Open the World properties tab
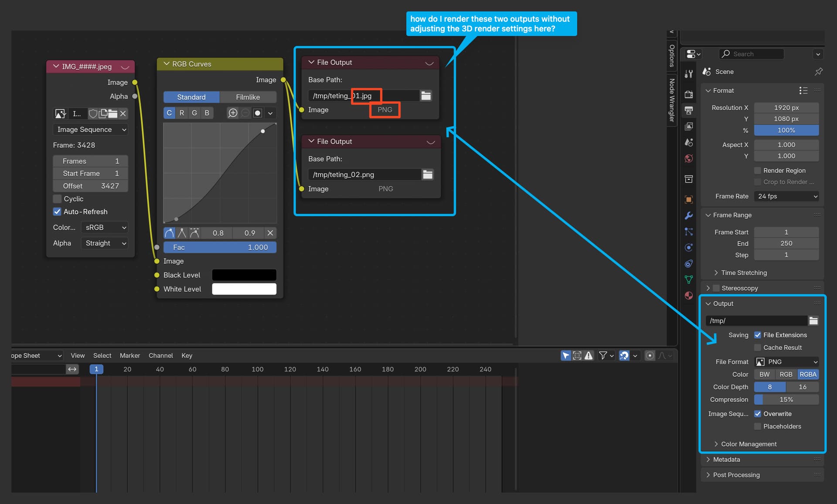The height and width of the screenshot is (504, 837). coord(689,158)
